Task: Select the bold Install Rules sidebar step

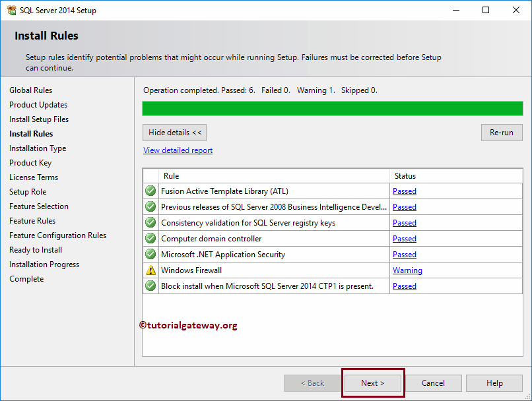Action: (31, 134)
